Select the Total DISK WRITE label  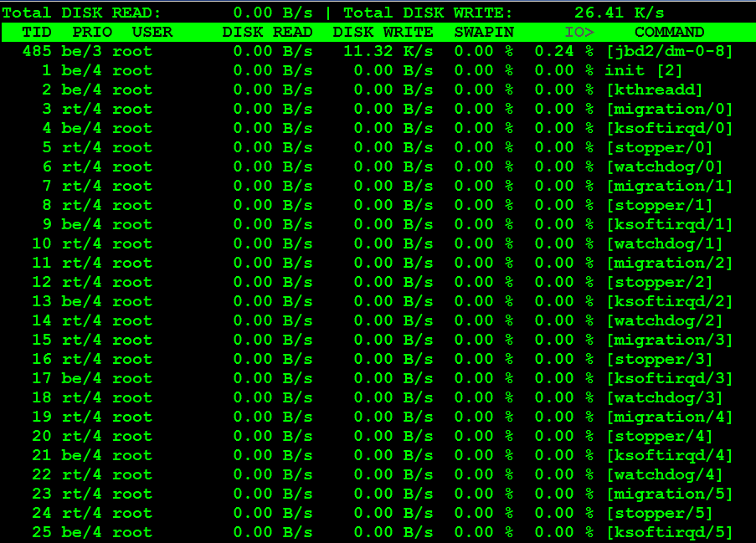pos(428,13)
